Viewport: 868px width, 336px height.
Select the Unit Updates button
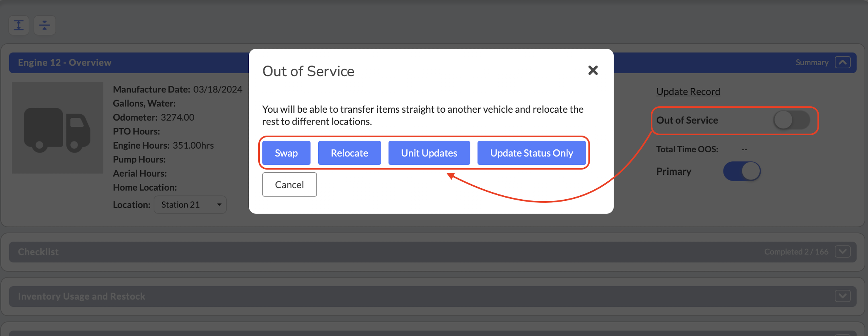tap(429, 153)
